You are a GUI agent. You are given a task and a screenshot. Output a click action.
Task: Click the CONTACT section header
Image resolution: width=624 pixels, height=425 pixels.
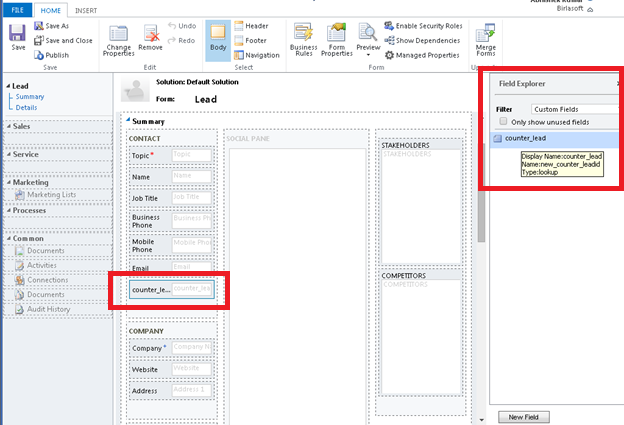coord(144,138)
